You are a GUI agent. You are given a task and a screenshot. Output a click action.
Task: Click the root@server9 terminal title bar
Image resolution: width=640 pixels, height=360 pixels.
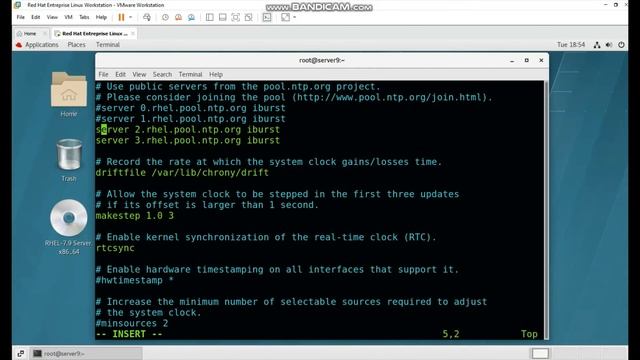tap(322, 60)
